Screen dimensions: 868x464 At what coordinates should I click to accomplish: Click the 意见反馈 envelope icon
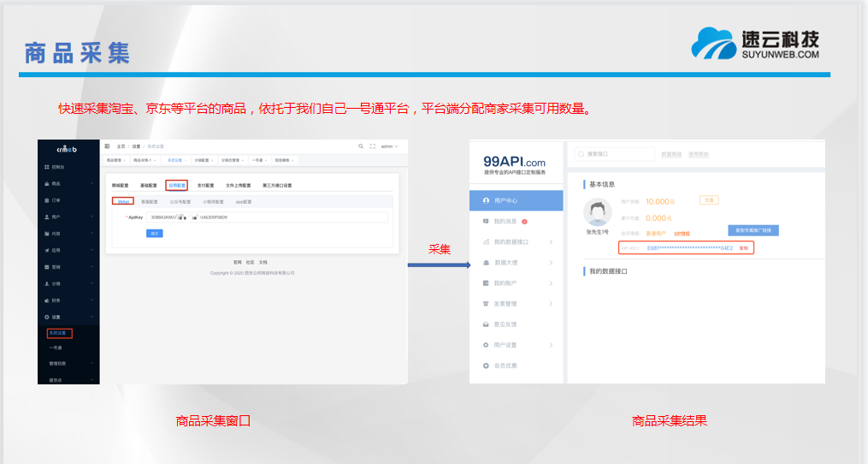coord(485,324)
